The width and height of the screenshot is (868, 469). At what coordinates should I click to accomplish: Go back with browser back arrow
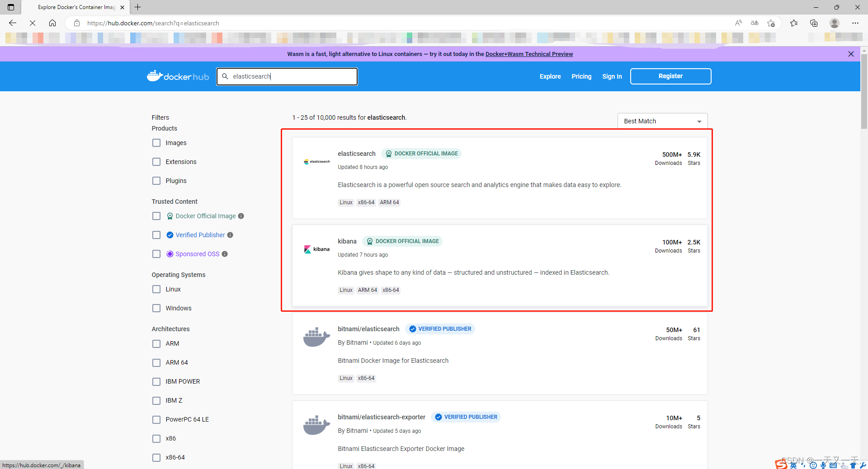coord(13,23)
